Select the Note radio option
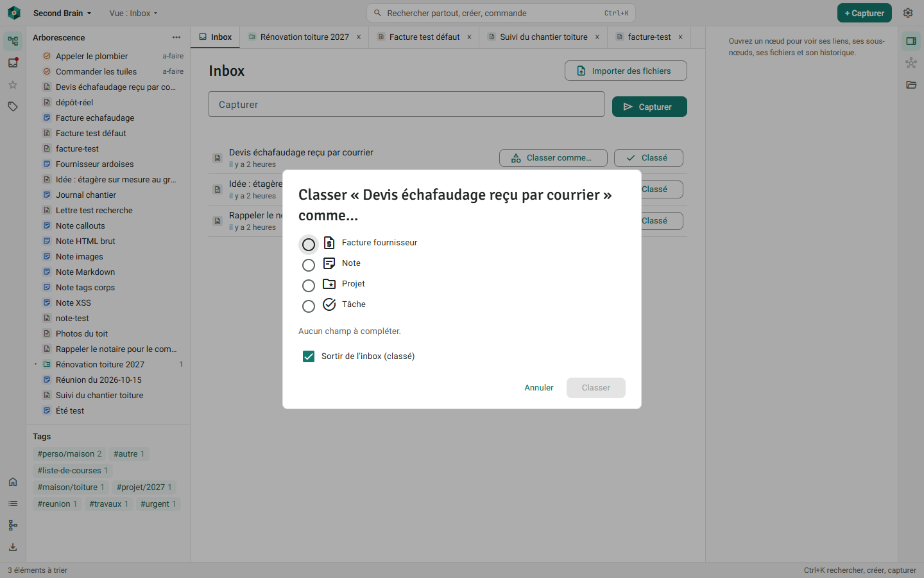The height and width of the screenshot is (578, 924). tap(309, 265)
